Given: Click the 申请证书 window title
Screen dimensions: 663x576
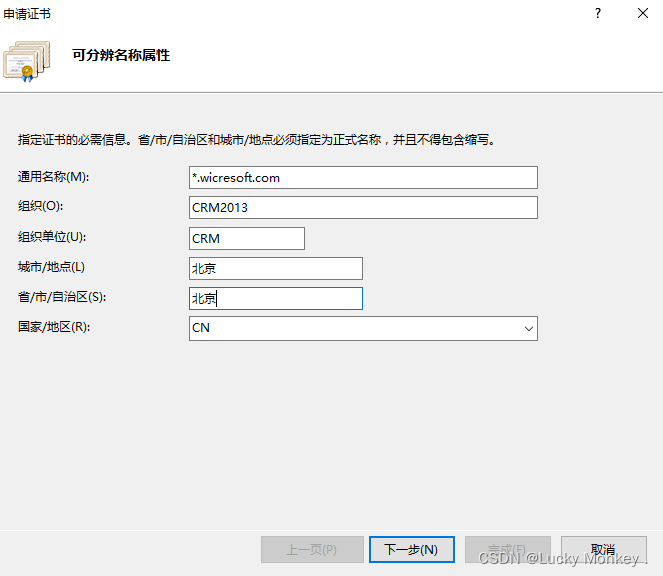Looking at the screenshot, I should pyautogui.click(x=27, y=14).
